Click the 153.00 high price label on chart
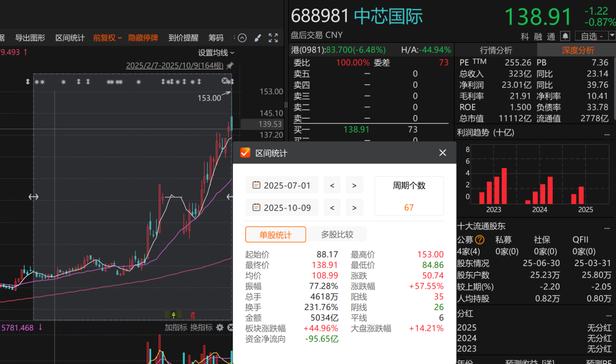616x364 pixels. 209,98
